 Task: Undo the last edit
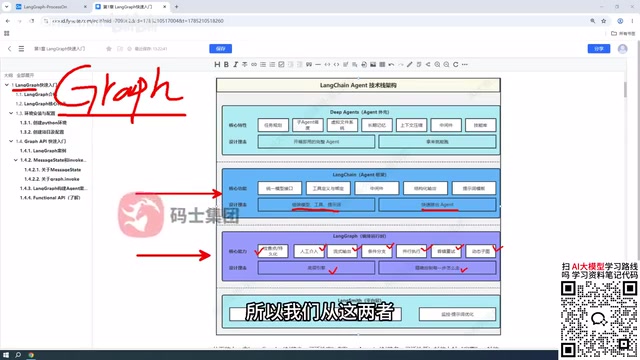[x=391, y=64]
